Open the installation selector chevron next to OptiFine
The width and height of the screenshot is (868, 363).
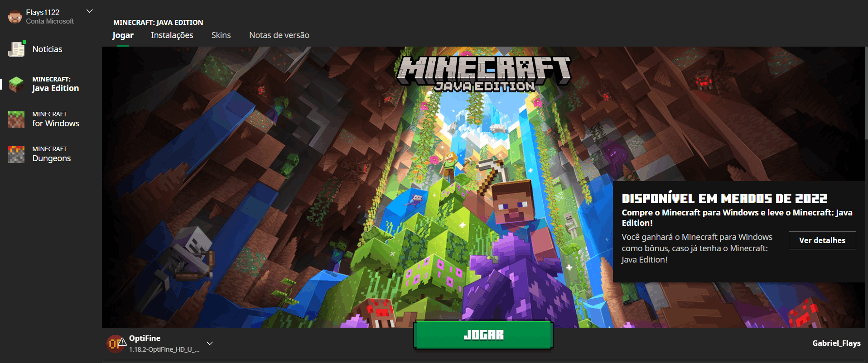coord(210,343)
